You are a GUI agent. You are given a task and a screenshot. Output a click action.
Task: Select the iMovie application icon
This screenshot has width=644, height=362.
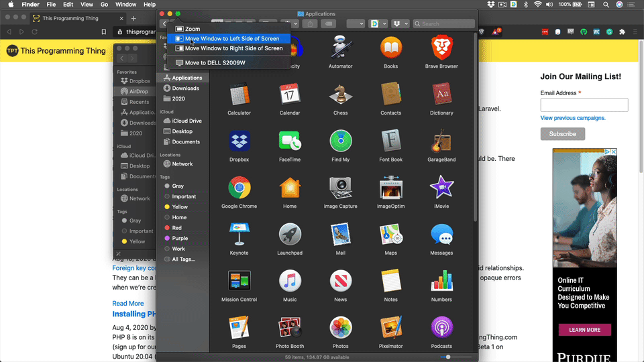click(441, 188)
